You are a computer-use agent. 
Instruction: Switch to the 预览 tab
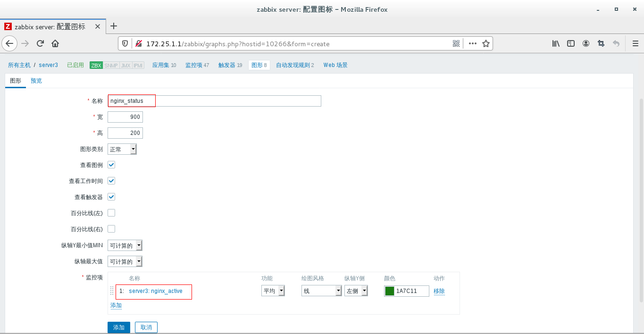[x=36, y=81]
